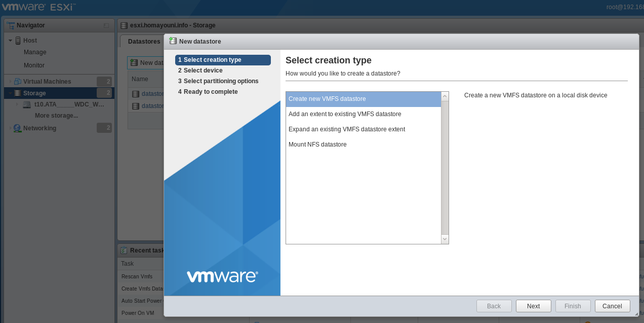
Task: Switch to the Datastores tab
Action: click(144, 42)
